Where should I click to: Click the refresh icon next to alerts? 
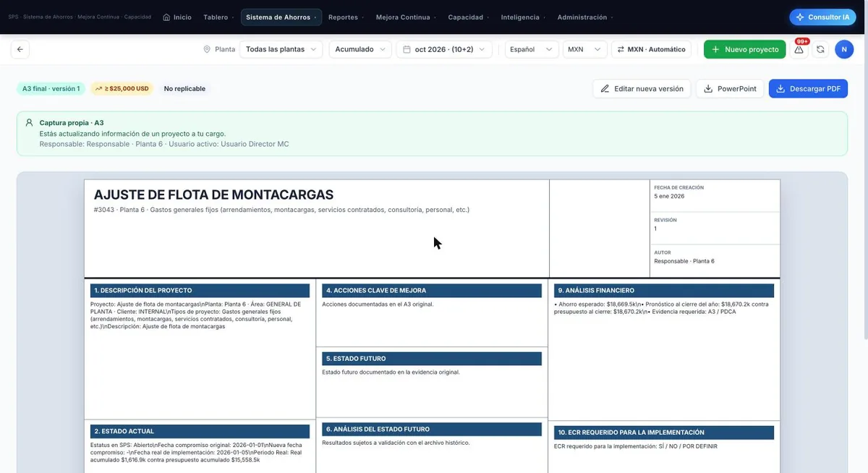[820, 49]
